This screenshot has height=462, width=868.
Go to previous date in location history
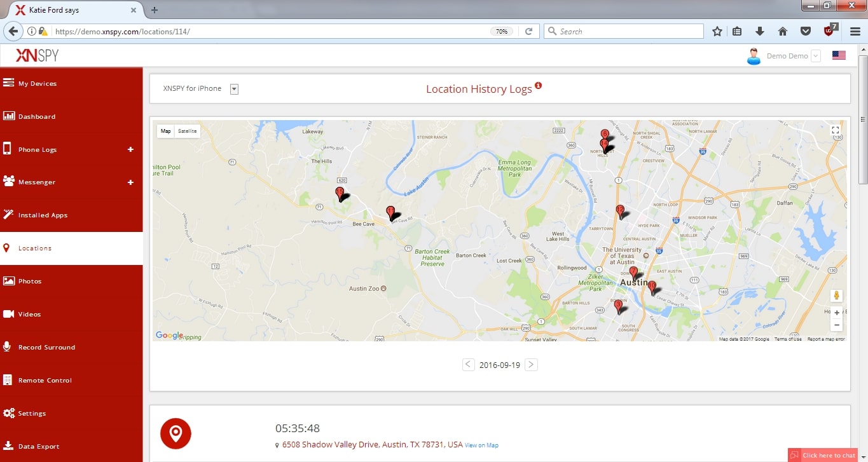[x=468, y=365]
